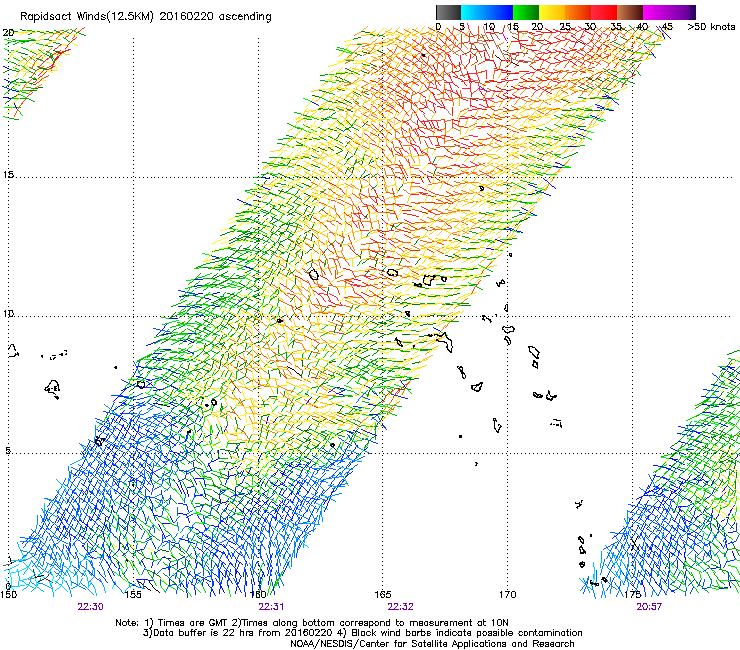Click the 'Times are GMT' note line
Image resolution: width=740 pixels, height=650 pixels.
pos(312,623)
